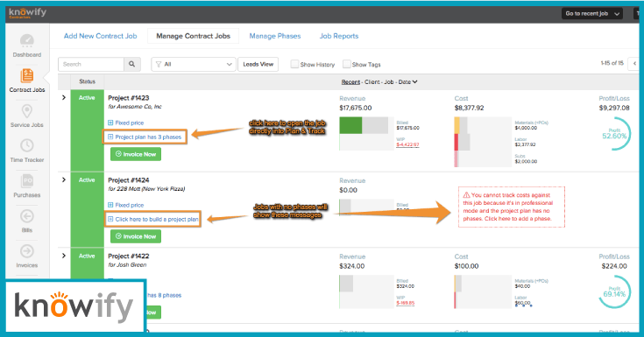Screen dimensions: 644x337
Task: Click 'Project plan has 3 phases' link
Action: (145, 137)
